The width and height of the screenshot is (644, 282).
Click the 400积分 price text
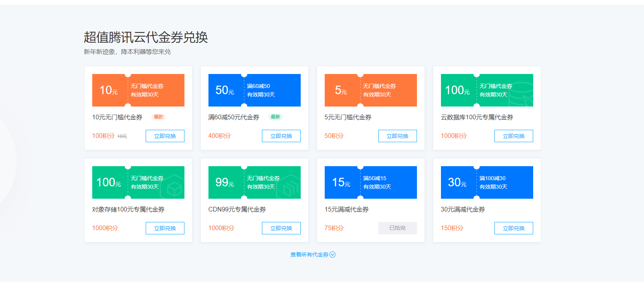[220, 136]
